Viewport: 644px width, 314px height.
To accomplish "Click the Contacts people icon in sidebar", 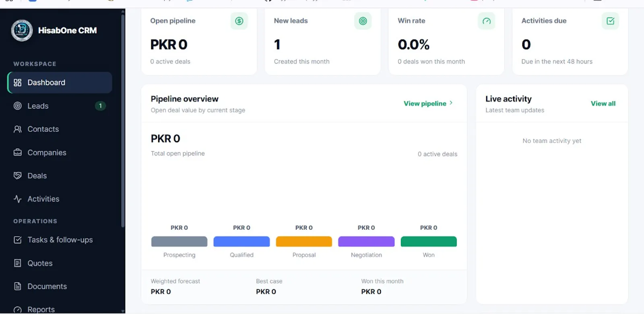I will tap(17, 129).
